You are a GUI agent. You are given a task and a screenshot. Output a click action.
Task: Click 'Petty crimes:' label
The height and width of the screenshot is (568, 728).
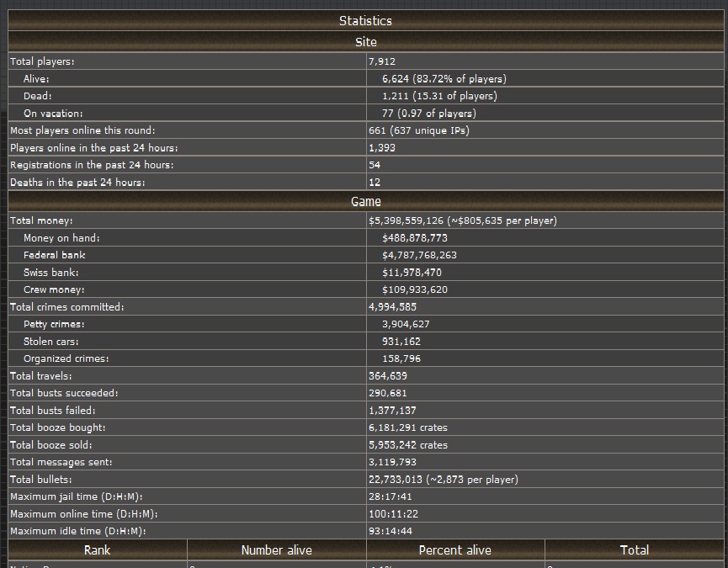tap(54, 324)
